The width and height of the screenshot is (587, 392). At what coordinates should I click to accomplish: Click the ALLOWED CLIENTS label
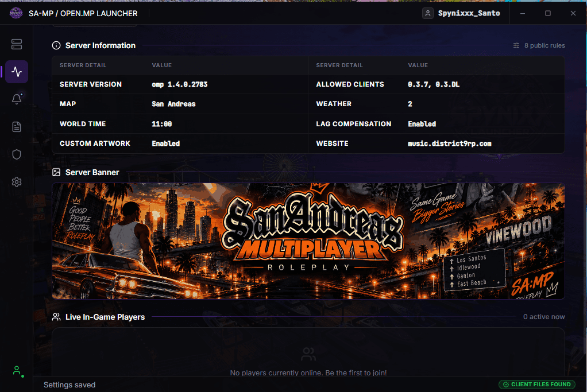[x=350, y=84]
